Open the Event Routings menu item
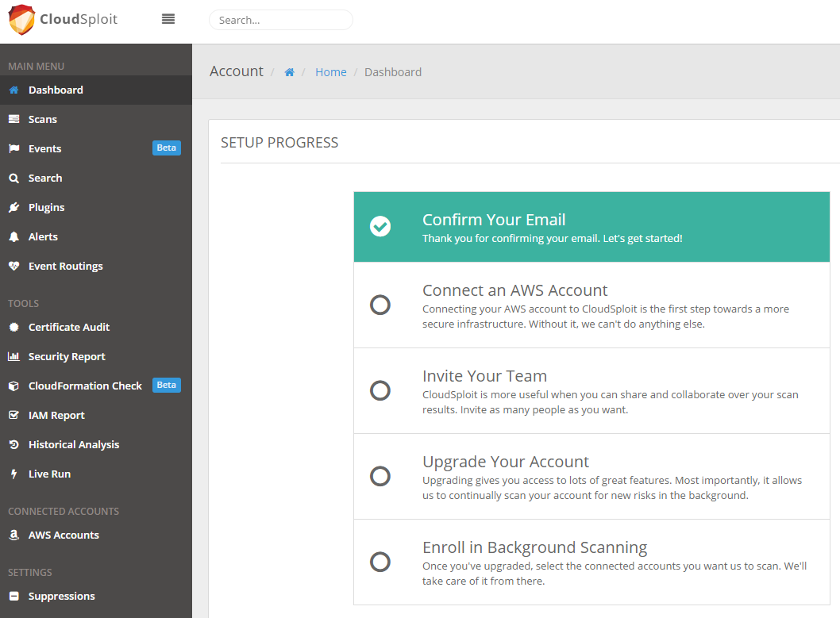Viewport: 840px width, 618px height. pos(96,267)
